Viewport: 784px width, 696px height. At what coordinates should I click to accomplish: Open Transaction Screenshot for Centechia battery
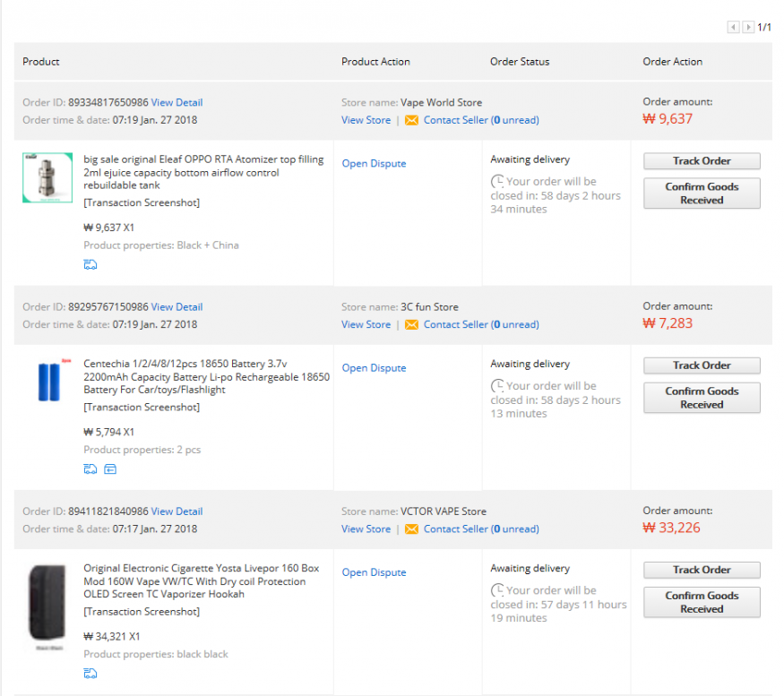tap(142, 407)
